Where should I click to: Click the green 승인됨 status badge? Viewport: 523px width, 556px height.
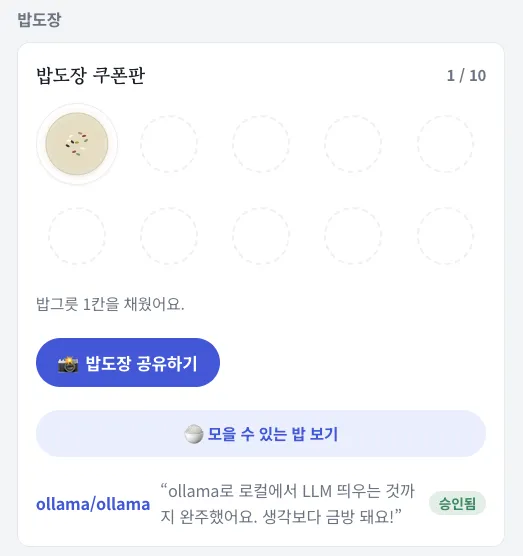(457, 503)
